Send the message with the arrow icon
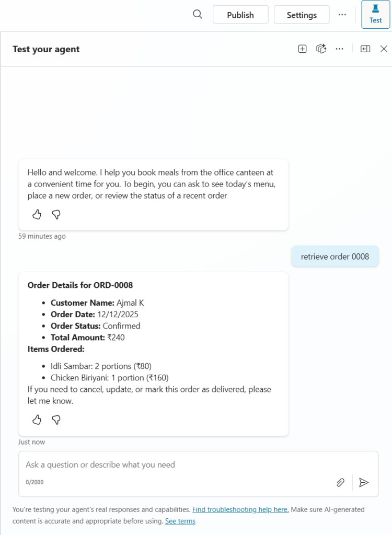This screenshot has width=392, height=535. [364, 482]
